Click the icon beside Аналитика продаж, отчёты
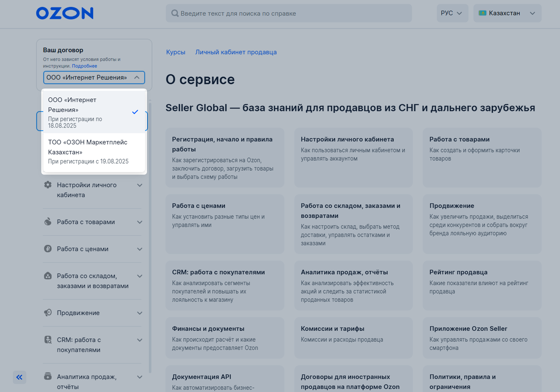Image resolution: width=560 pixels, height=392 pixels. click(48, 376)
